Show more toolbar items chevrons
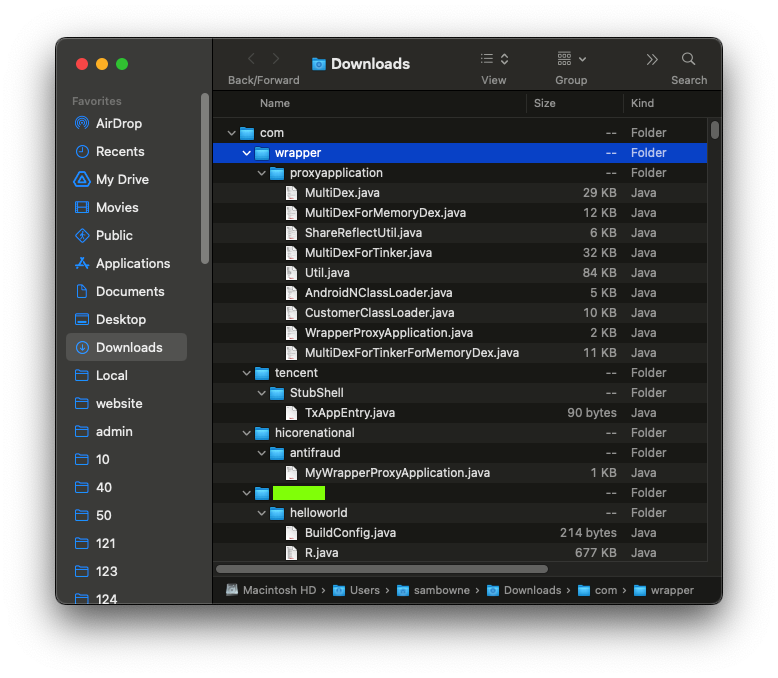This screenshot has width=778, height=678. (x=652, y=60)
